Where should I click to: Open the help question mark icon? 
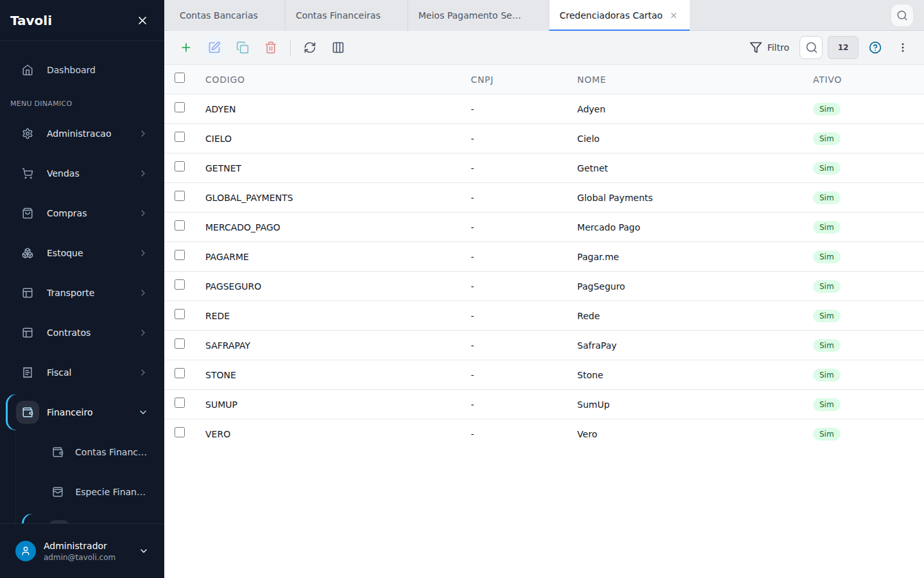coord(875,48)
